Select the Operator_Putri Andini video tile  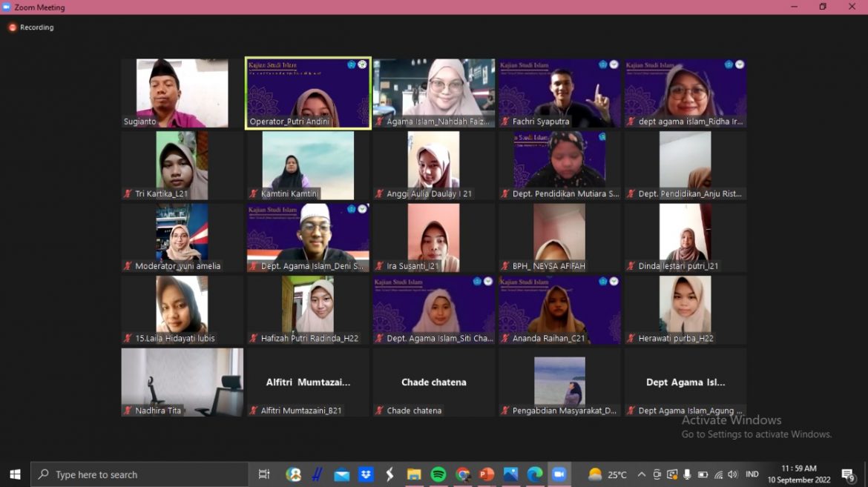[x=308, y=94]
